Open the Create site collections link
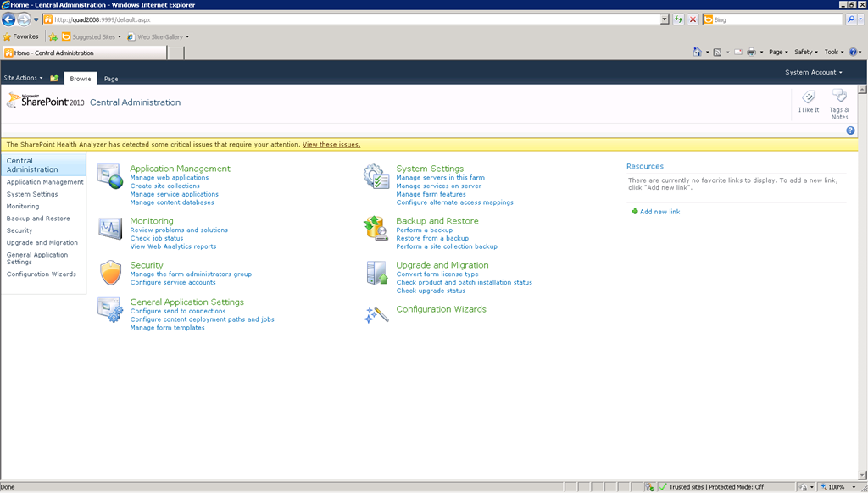 165,186
